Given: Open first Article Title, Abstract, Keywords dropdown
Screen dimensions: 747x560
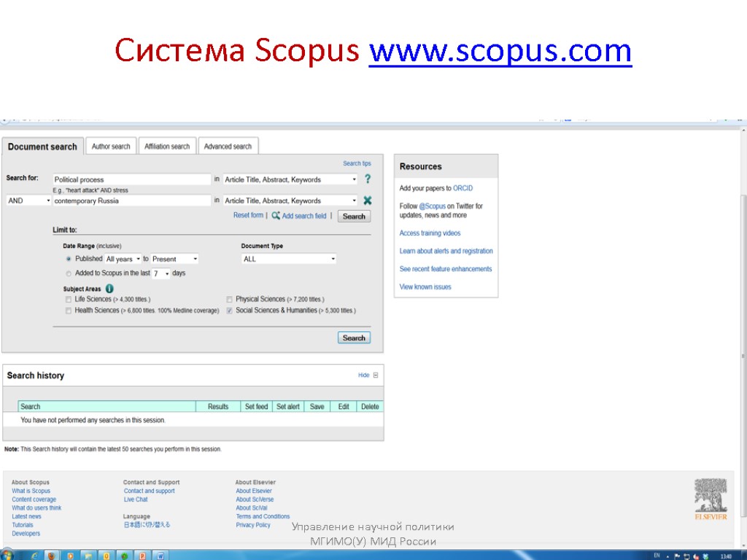Looking at the screenshot, I should (290, 179).
